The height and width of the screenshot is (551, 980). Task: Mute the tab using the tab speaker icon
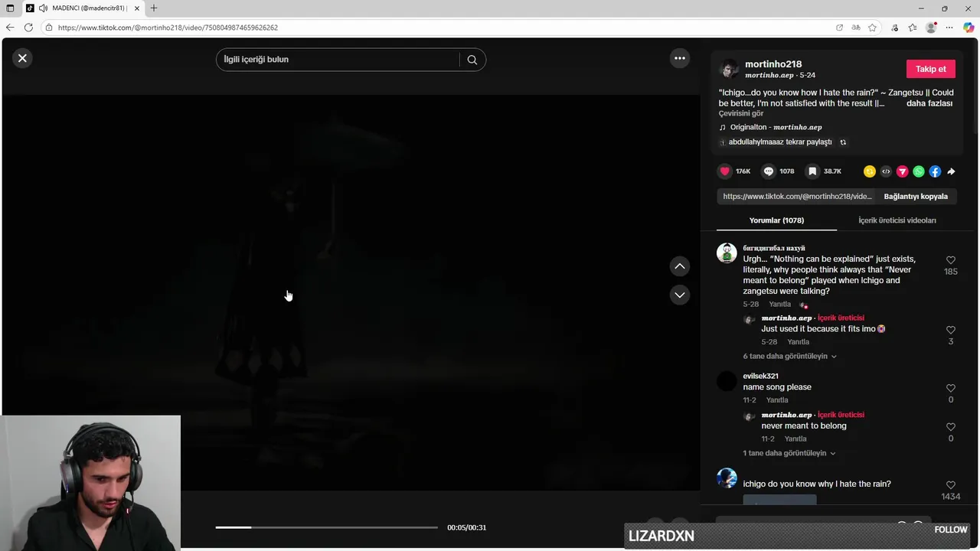[x=43, y=8]
